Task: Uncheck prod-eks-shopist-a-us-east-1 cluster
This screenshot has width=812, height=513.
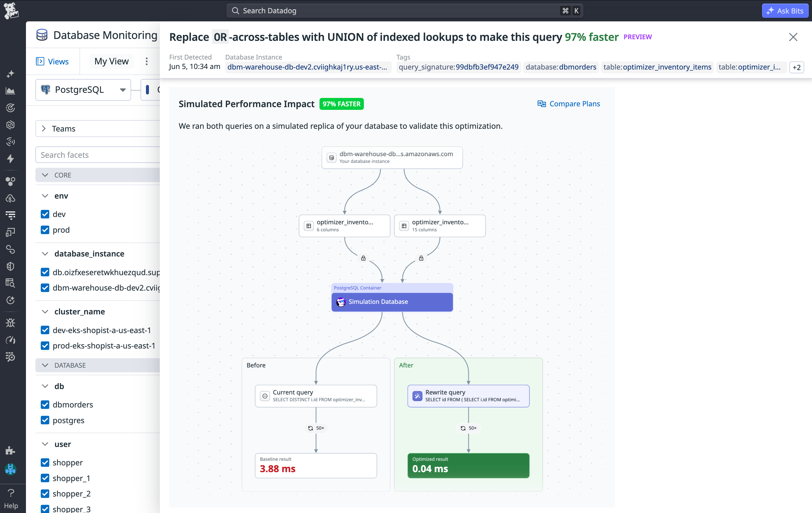Action: [45, 346]
